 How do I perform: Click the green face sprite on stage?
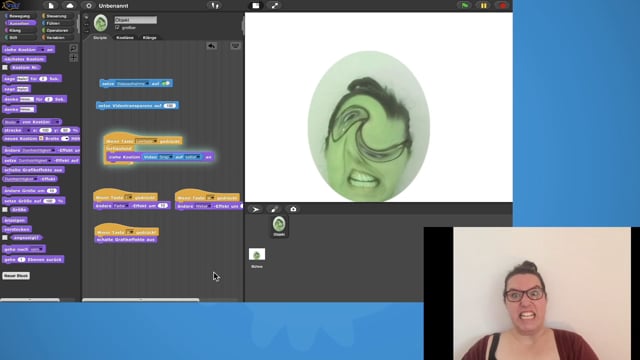tap(369, 126)
